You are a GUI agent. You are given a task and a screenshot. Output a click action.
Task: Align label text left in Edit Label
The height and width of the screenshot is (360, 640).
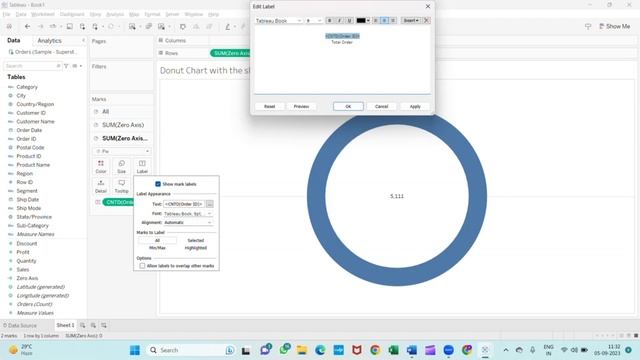(376, 20)
